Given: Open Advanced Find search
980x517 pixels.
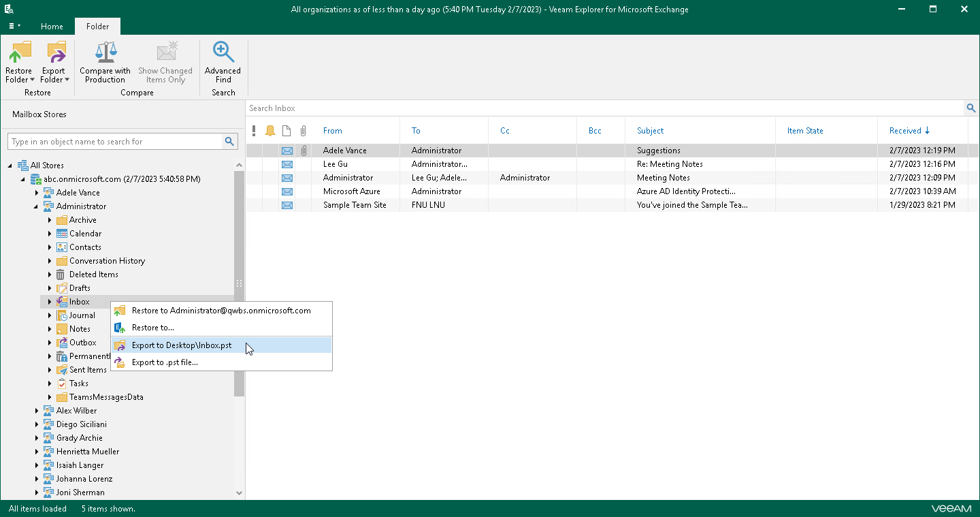Looking at the screenshot, I should coord(223,61).
